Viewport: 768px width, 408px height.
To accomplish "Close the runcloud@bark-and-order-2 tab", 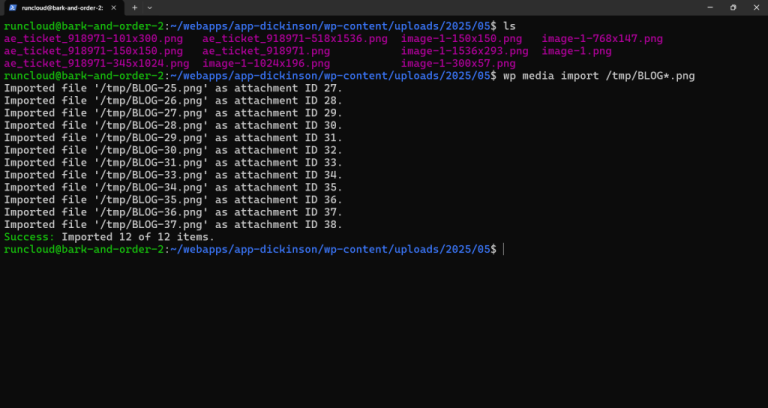I will coord(113,7).
